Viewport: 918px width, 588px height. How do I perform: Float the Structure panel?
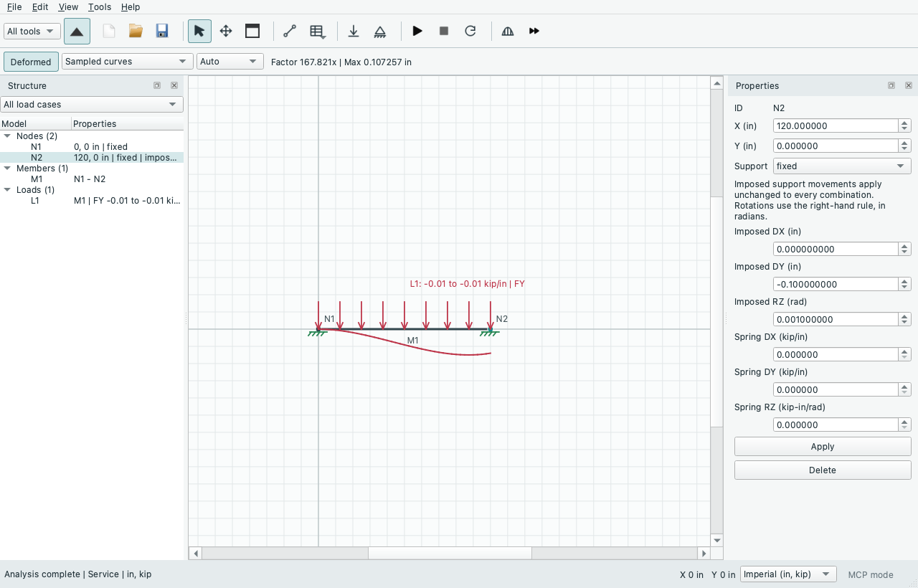pos(157,85)
